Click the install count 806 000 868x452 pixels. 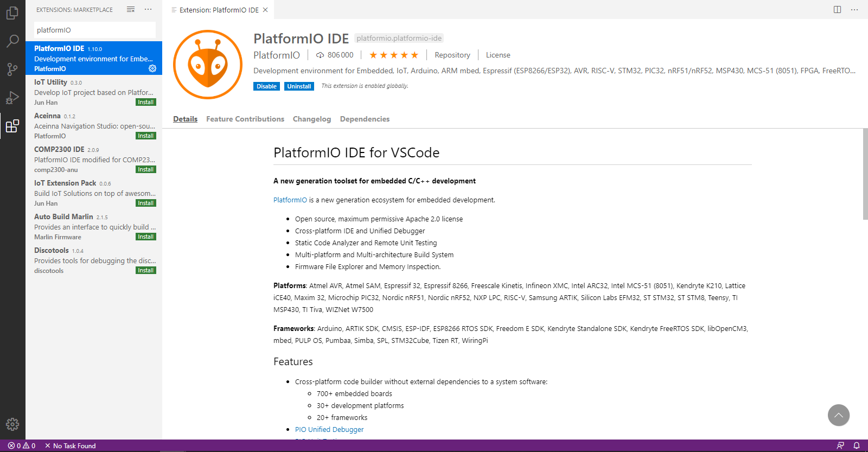(x=335, y=55)
